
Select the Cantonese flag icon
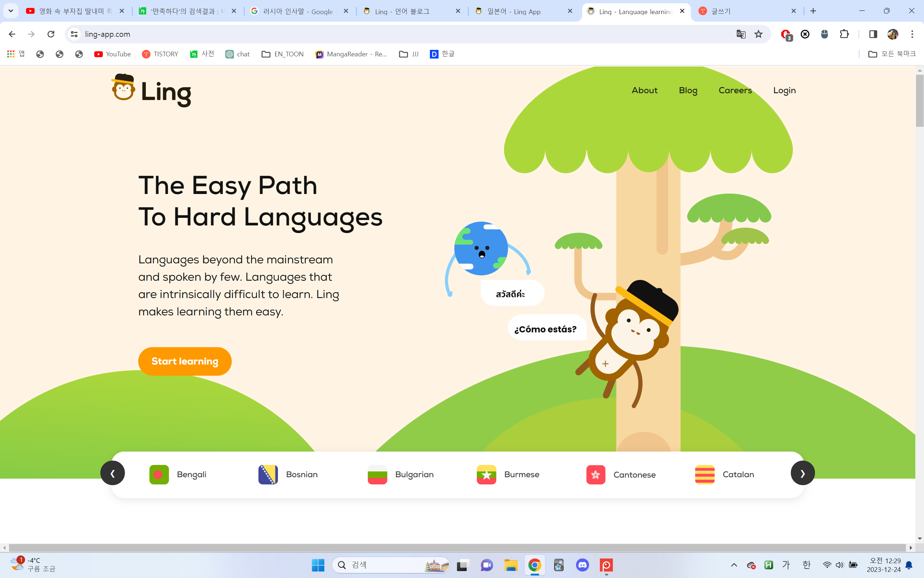click(596, 474)
